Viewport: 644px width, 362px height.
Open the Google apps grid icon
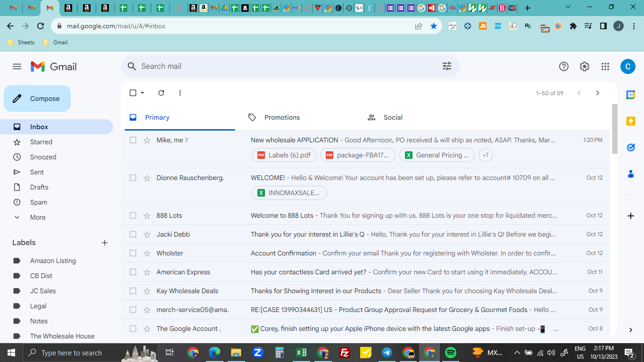click(x=605, y=66)
